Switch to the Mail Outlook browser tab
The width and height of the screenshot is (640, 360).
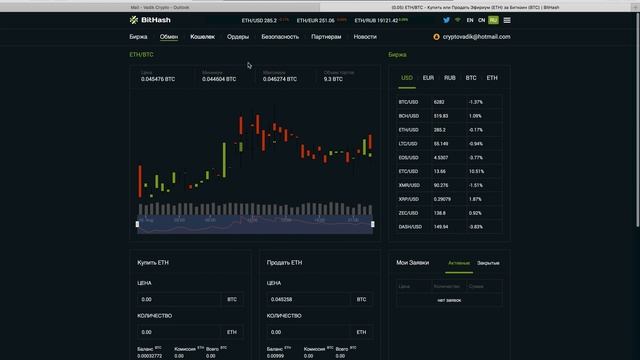click(x=160, y=7)
